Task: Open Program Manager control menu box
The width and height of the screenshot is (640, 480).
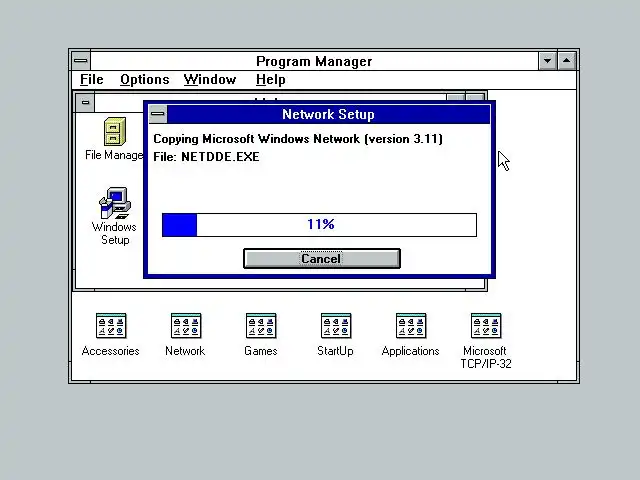Action: (x=81, y=61)
